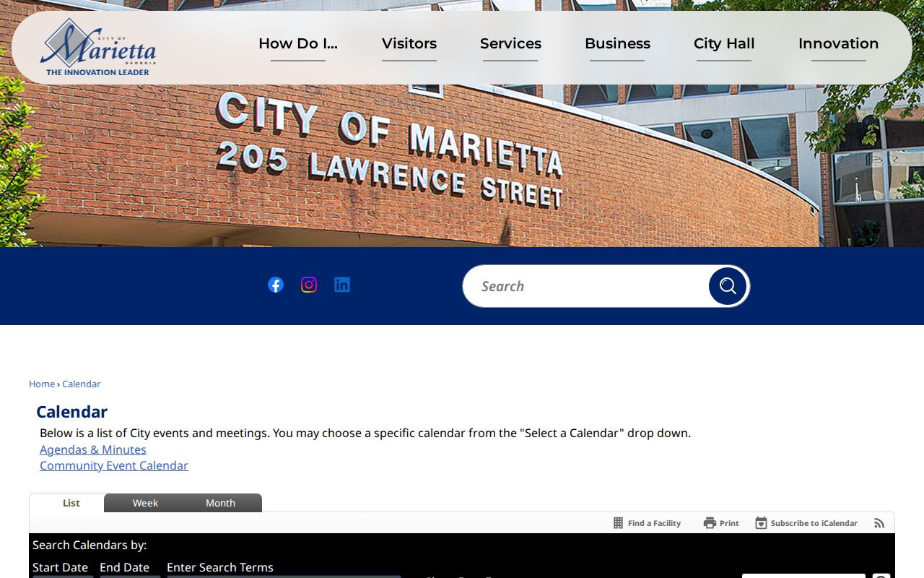
Task: Click the 'Enter Search Terms' label
Action: [x=220, y=567]
